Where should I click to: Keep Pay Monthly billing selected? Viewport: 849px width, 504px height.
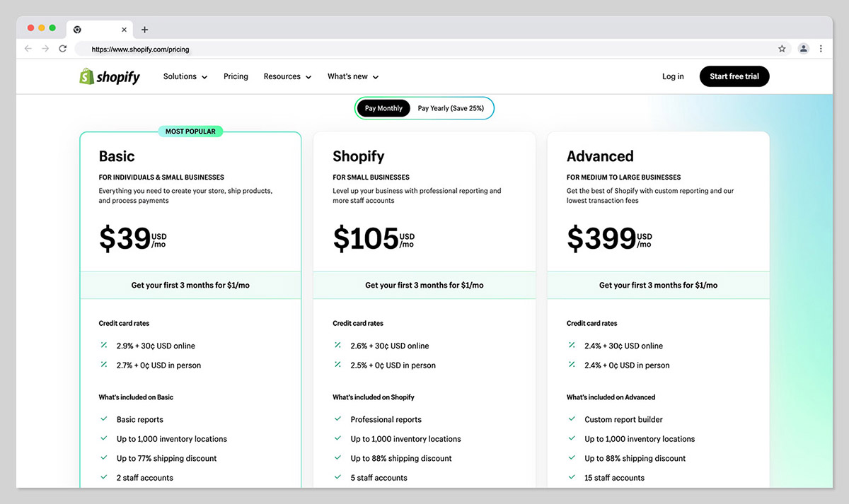pos(383,107)
